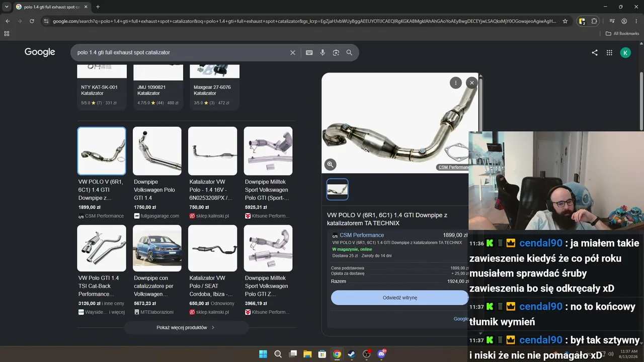Close the product detail panel

point(471,83)
